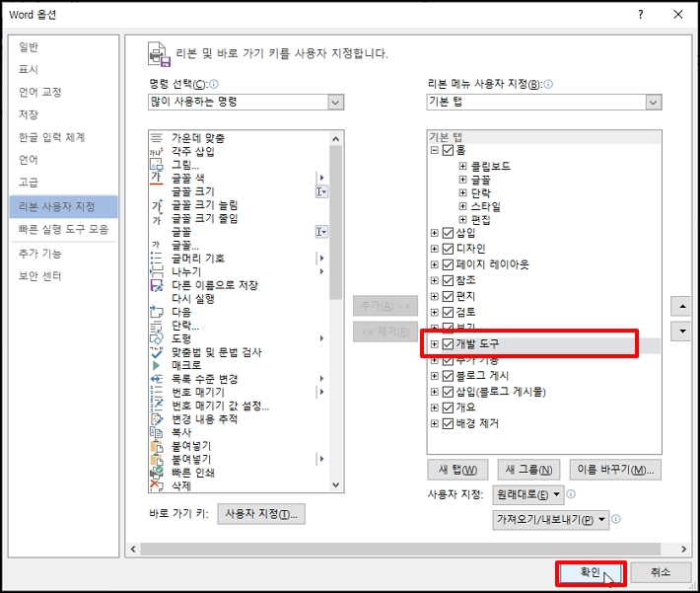The width and height of the screenshot is (700, 593).
Task: Toggle the 삽입 tab checkbox
Action: pos(448,233)
